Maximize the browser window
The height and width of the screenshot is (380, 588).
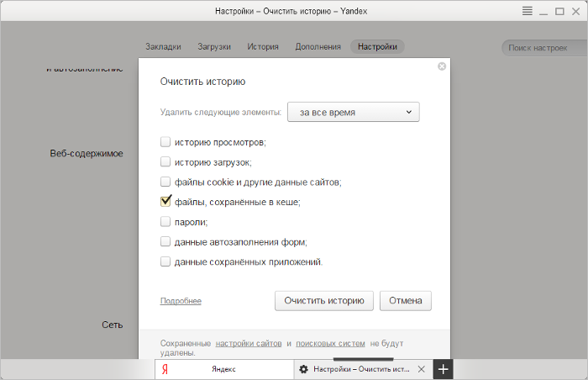tap(559, 11)
